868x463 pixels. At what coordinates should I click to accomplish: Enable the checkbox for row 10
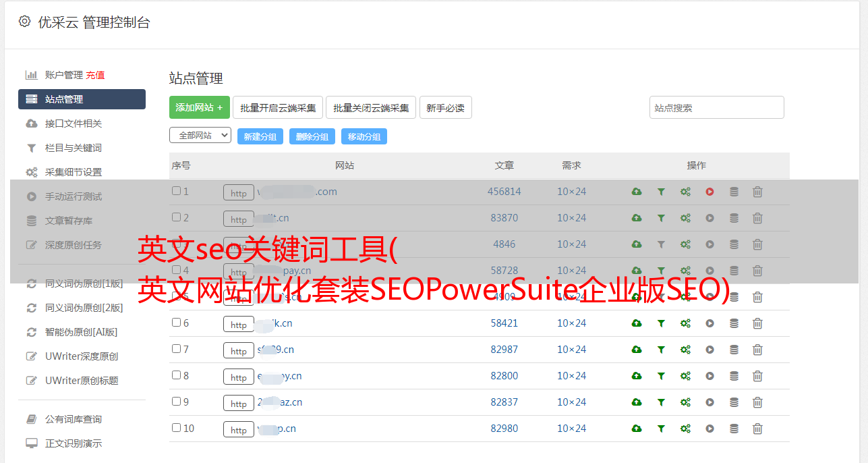176,428
